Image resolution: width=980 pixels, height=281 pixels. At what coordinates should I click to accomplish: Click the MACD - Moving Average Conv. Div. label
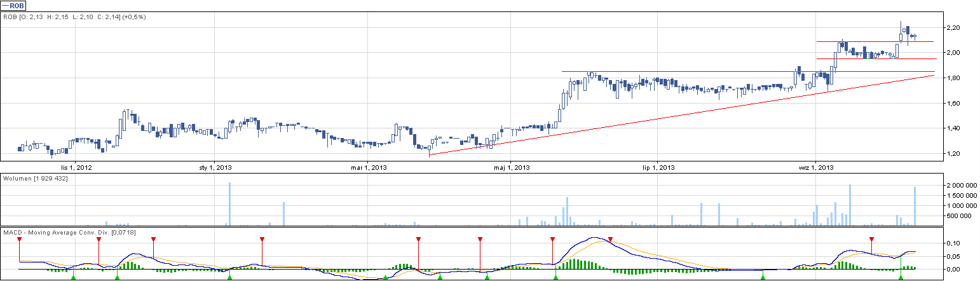point(69,232)
